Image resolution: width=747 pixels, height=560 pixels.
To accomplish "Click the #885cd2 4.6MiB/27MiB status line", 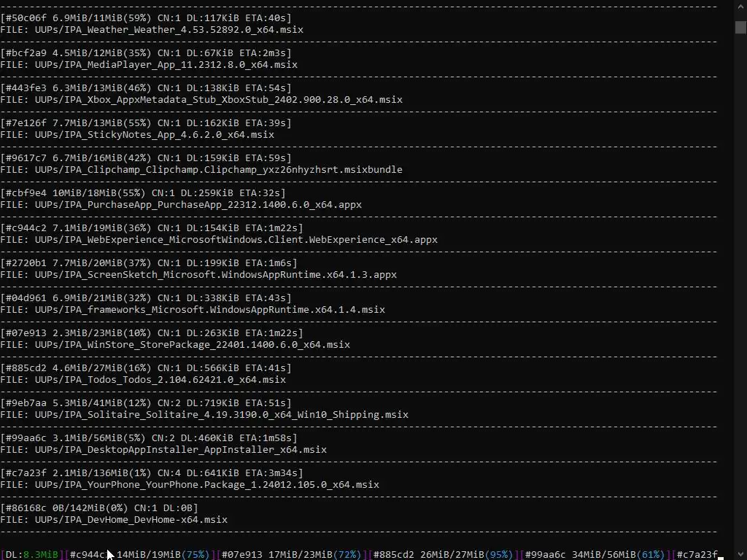I will click(146, 368).
